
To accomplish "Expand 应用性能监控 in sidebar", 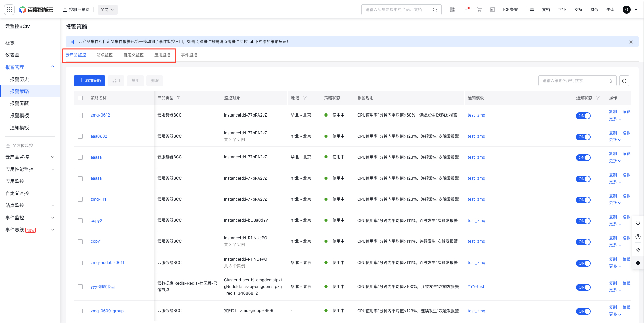I will click(x=53, y=169).
